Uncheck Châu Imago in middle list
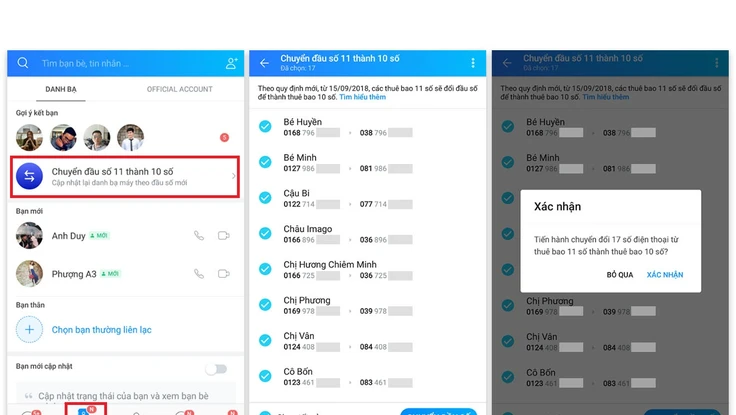736x415 pixels. point(265,233)
